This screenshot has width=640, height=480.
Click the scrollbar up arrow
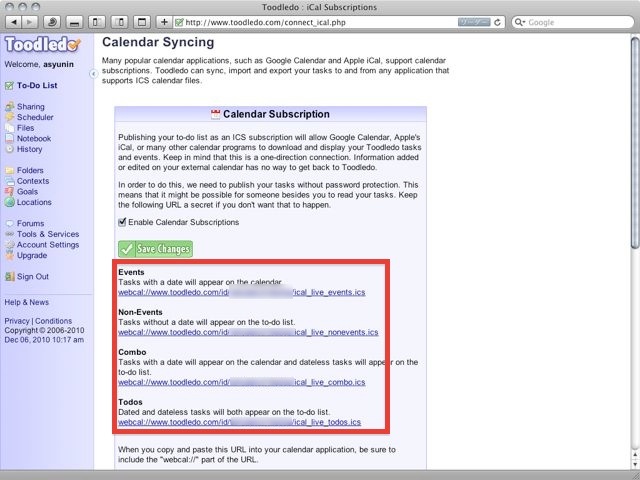pyautogui.click(x=635, y=455)
